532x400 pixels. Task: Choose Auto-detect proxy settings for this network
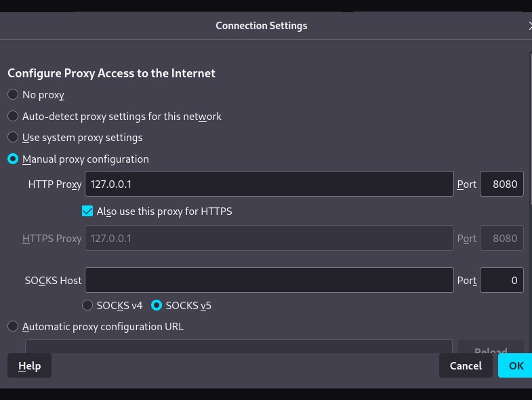click(x=13, y=117)
